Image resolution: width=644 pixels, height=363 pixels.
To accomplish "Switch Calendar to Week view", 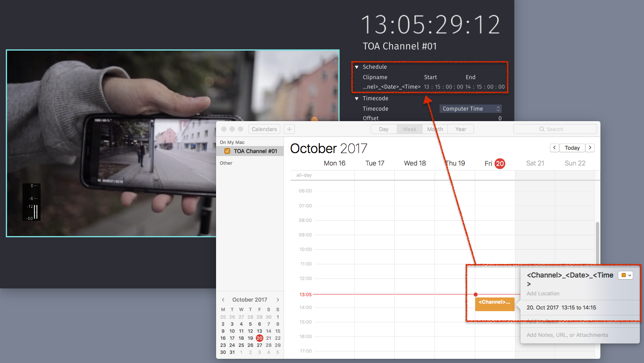I will click(x=409, y=129).
